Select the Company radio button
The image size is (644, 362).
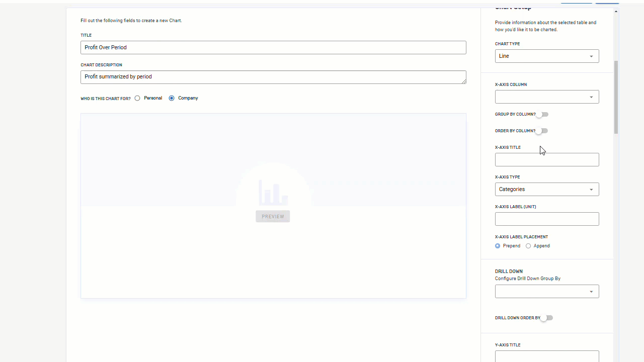pyautogui.click(x=172, y=98)
